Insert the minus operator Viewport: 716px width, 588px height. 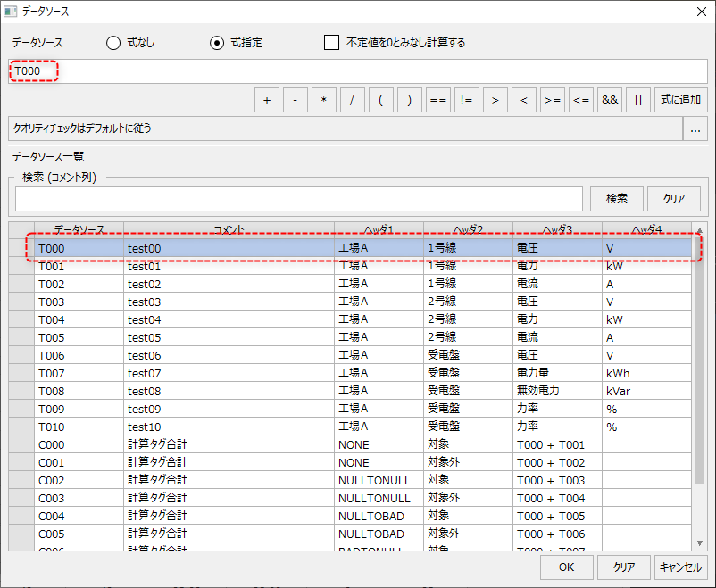click(295, 100)
